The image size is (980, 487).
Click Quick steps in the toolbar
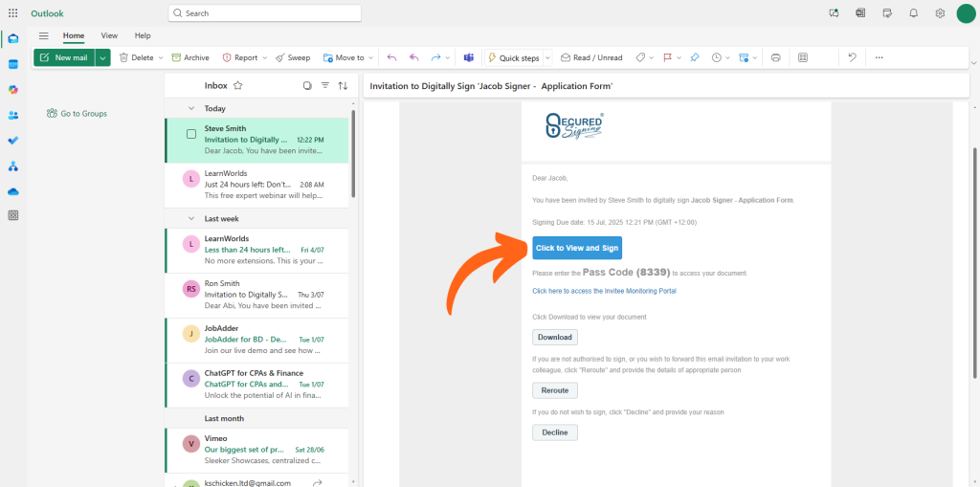coord(514,57)
